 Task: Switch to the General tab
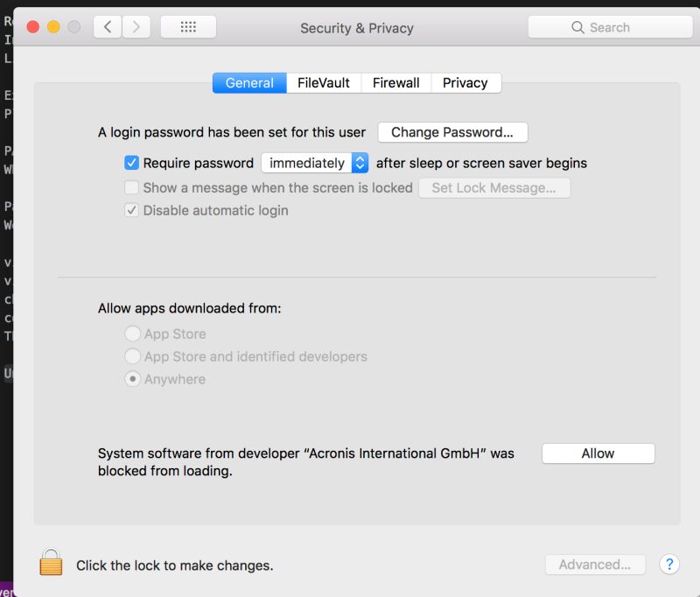pos(249,83)
